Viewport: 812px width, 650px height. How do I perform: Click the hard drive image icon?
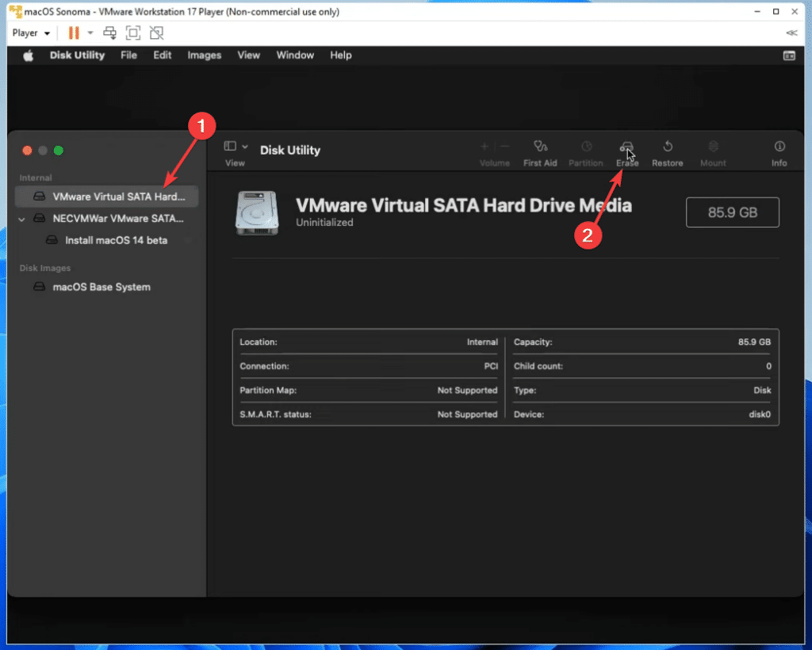click(x=257, y=212)
